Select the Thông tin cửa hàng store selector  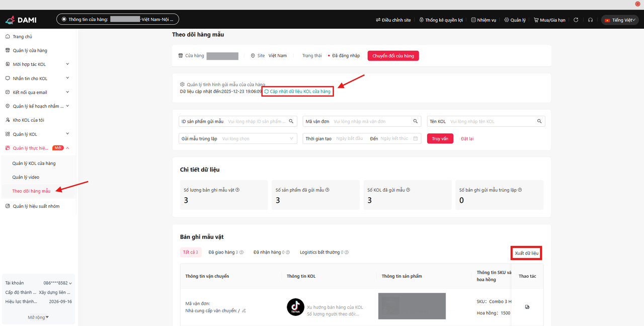[x=118, y=20]
